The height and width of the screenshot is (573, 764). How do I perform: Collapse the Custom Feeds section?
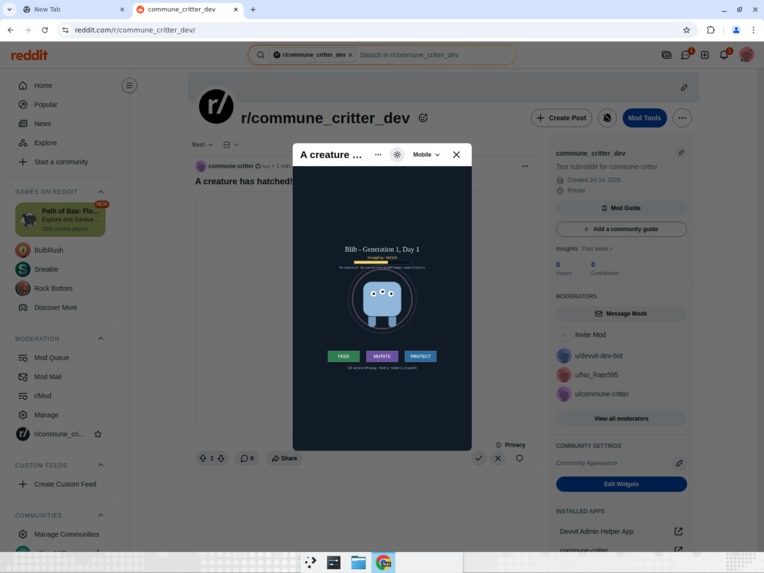pos(100,465)
